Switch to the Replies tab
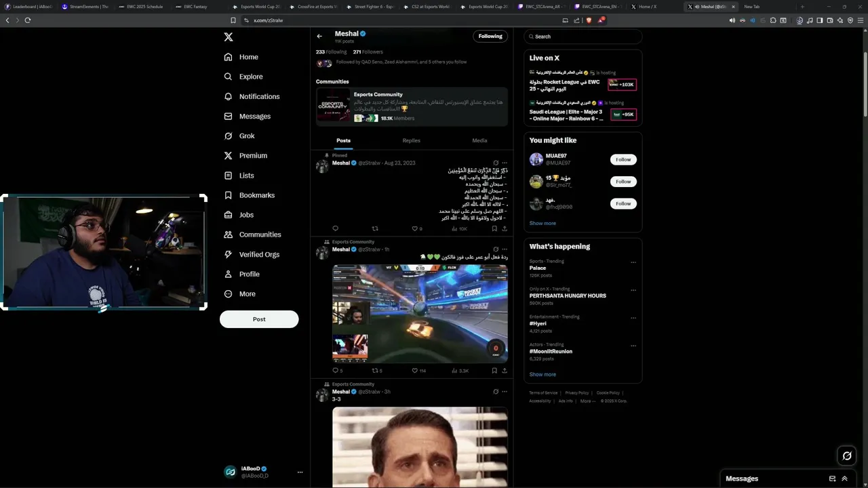 pos(412,140)
